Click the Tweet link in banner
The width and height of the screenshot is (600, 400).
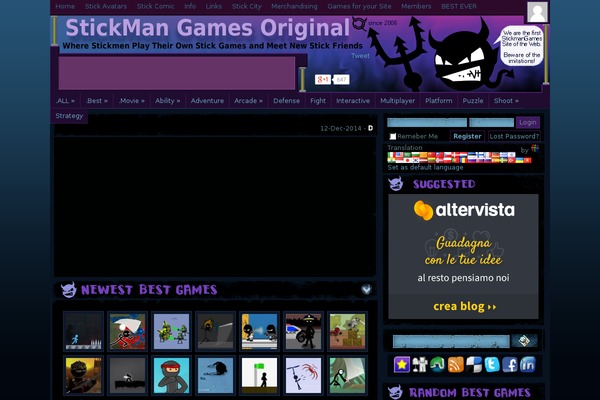tap(360, 56)
